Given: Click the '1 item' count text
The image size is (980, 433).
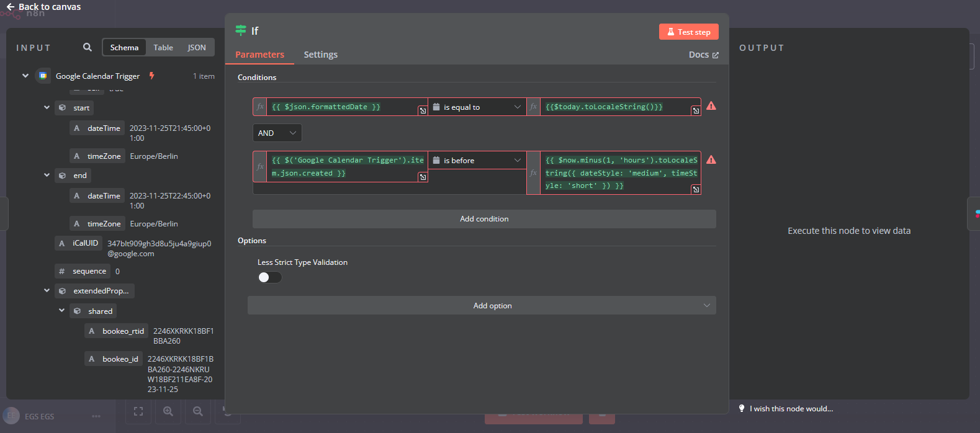Looking at the screenshot, I should (204, 76).
